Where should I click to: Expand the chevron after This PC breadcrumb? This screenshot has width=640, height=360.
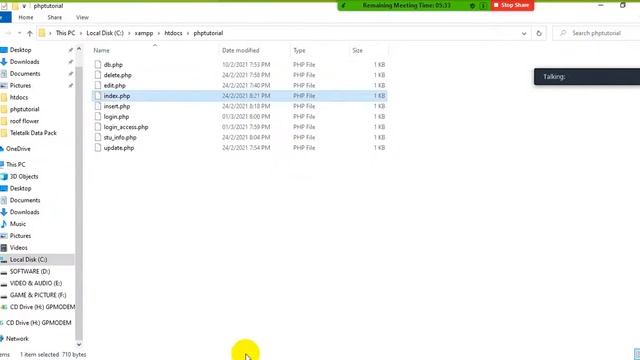click(81, 33)
